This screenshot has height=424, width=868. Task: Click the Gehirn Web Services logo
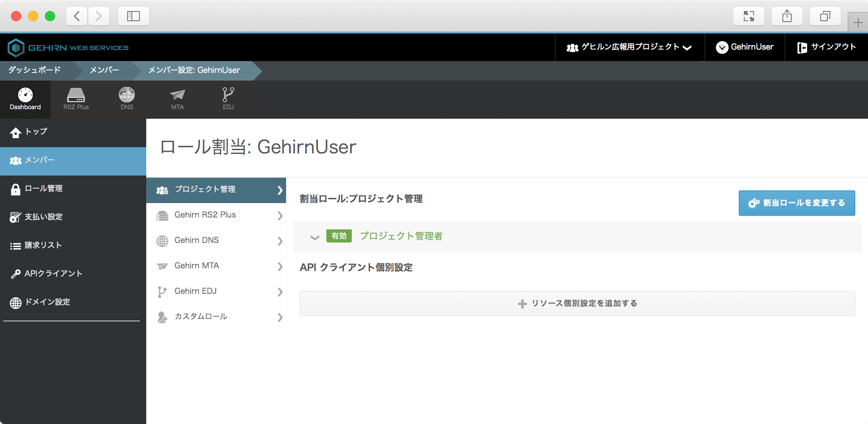[68, 47]
